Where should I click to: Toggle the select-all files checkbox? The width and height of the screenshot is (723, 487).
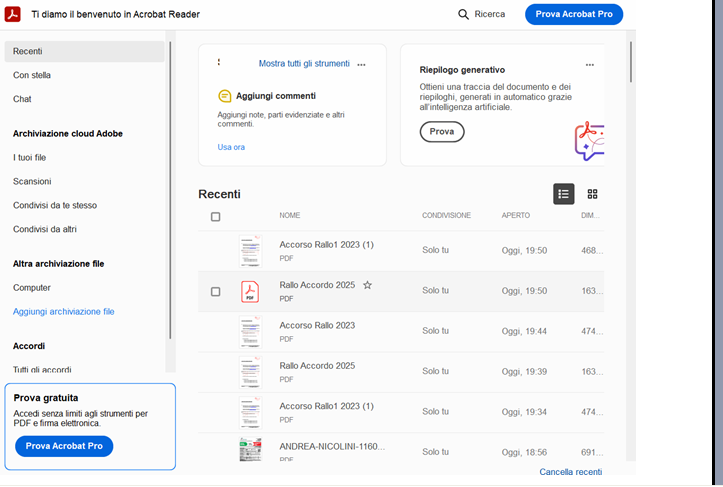[215, 217]
